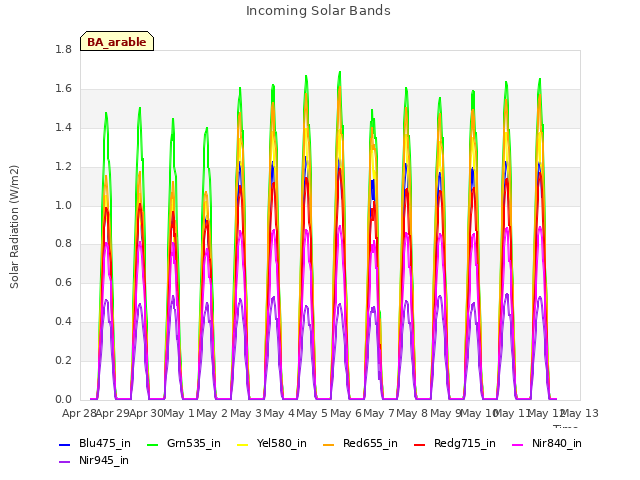Click the Apr 29 x-axis date label

pyautogui.click(x=113, y=413)
